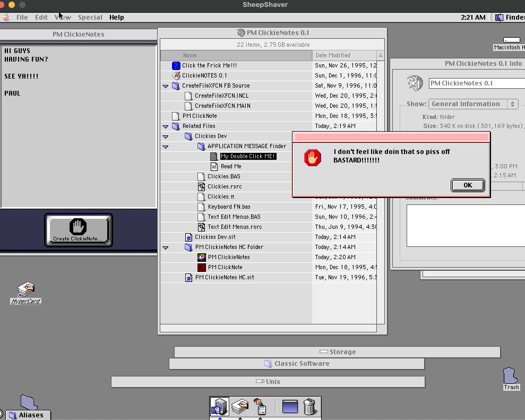Select the APPLICATION MESSAGE Finder folder icon
The height and width of the screenshot is (420, 525).
coord(201,146)
